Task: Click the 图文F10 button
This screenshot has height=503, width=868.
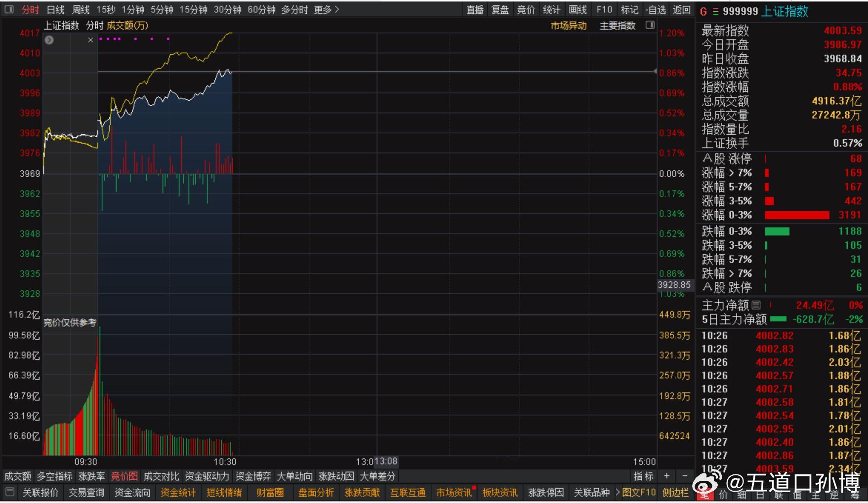Action: (x=639, y=492)
